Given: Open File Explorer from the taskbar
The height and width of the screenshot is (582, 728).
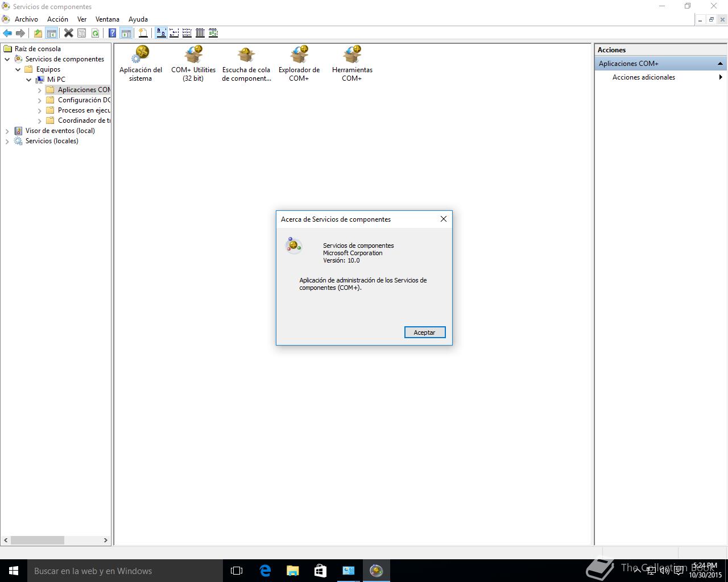Looking at the screenshot, I should coord(293,571).
